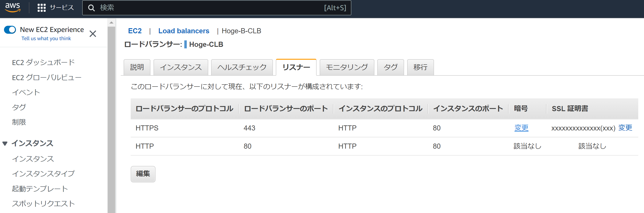The image size is (644, 213).
Task: Go to the 移行 tab
Action: (420, 67)
